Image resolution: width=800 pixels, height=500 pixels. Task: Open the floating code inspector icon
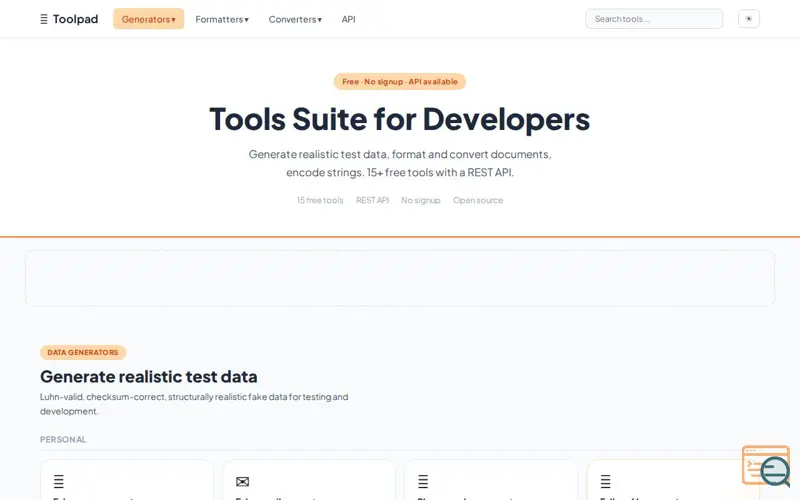pyautogui.click(x=766, y=466)
